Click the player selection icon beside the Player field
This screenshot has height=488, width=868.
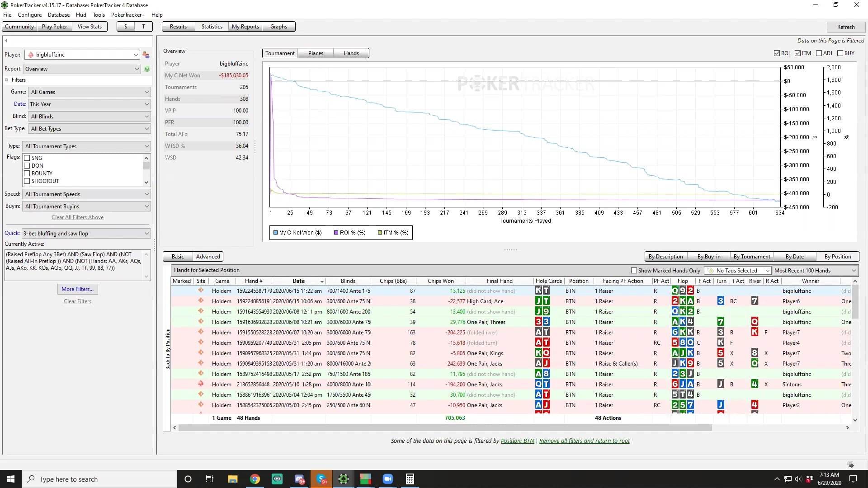click(x=146, y=55)
